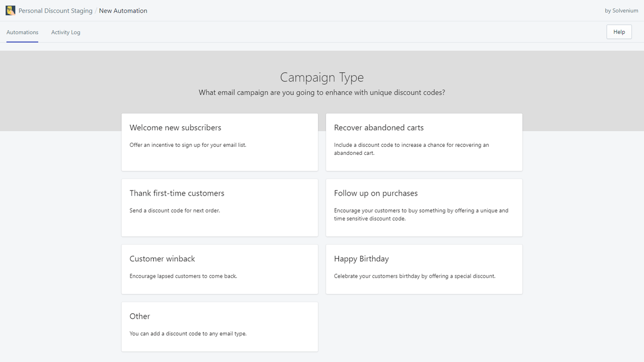Click the Welcome new subscribers card title
644x362 pixels.
(x=175, y=127)
